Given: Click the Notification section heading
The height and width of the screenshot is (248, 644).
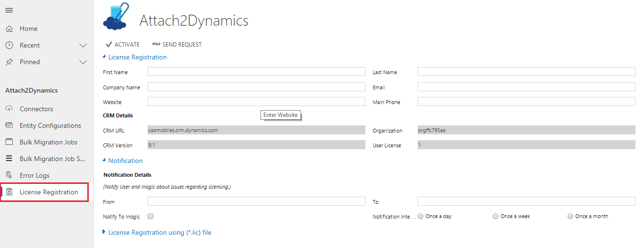Looking at the screenshot, I should click(125, 161).
